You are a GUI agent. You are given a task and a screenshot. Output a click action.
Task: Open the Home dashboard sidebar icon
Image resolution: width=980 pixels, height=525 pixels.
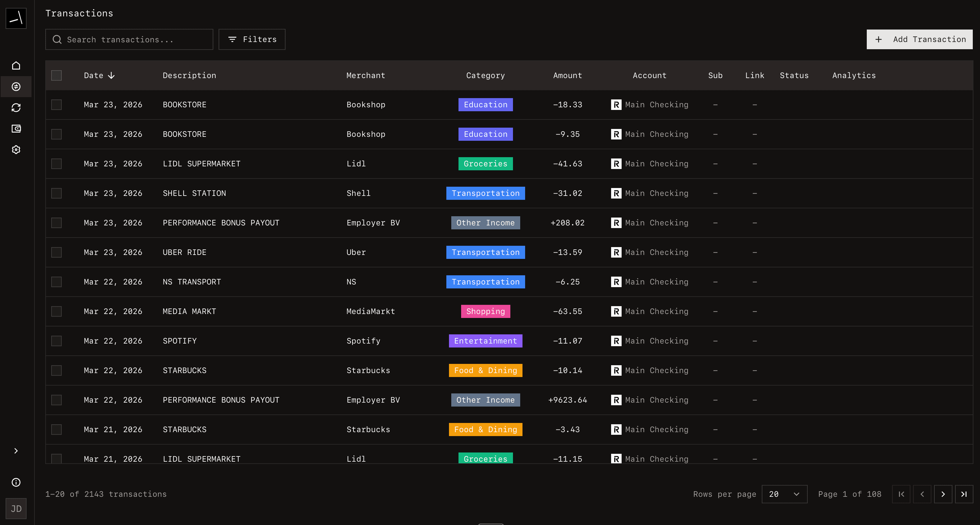[16, 65]
